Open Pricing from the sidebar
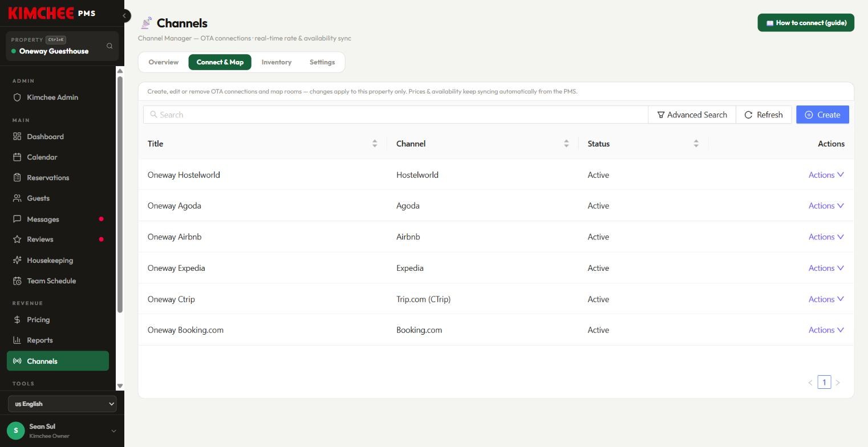Screen dimensions: 868x447 [x=58, y=320]
